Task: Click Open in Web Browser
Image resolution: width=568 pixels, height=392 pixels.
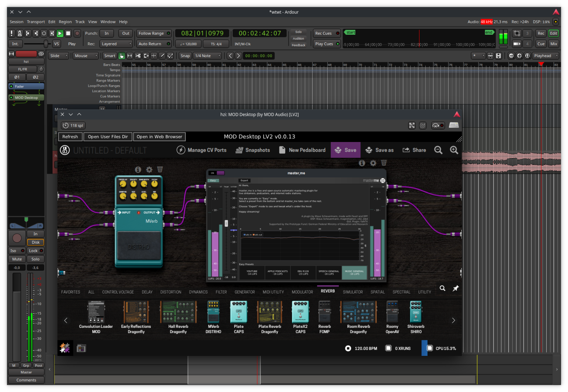Action: pos(159,137)
